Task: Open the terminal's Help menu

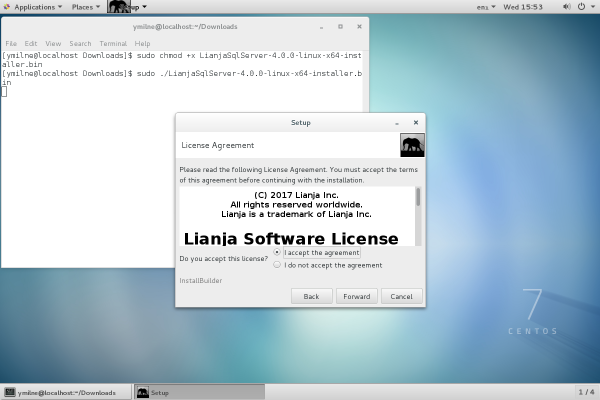Action: coord(142,44)
